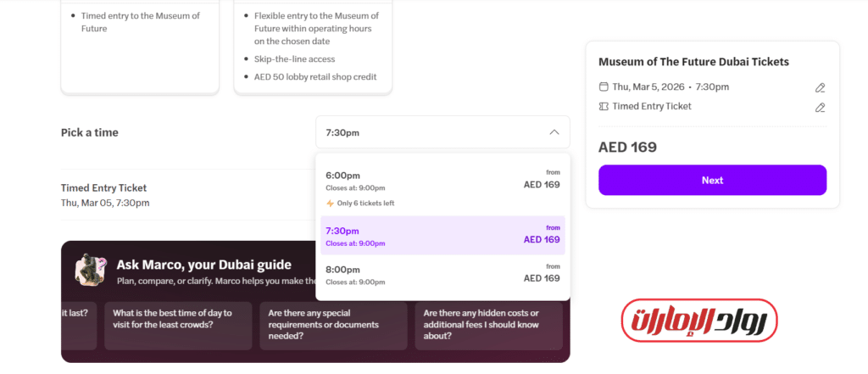
Task: Ask about hidden costs or additional fees
Action: (x=487, y=325)
